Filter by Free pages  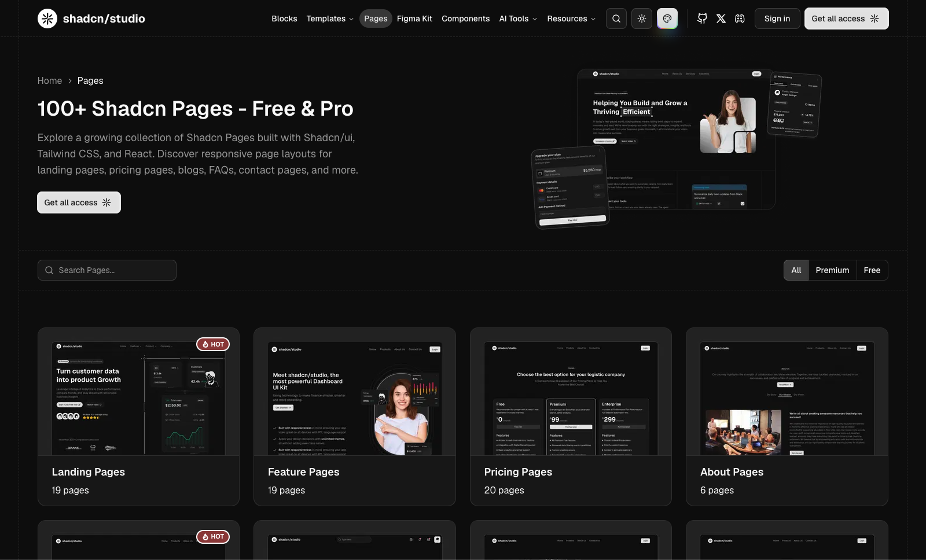point(872,270)
